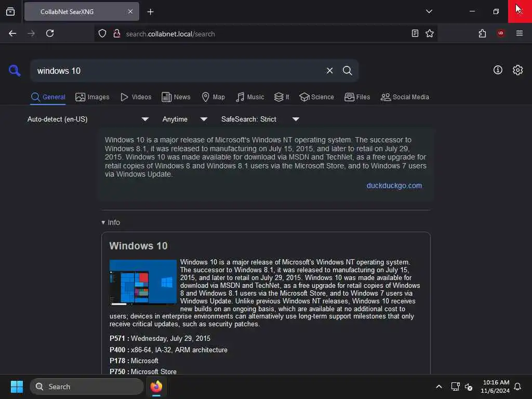Viewport: 532px width, 399px height.
Task: Switch to the News tab
Action: coord(176,97)
